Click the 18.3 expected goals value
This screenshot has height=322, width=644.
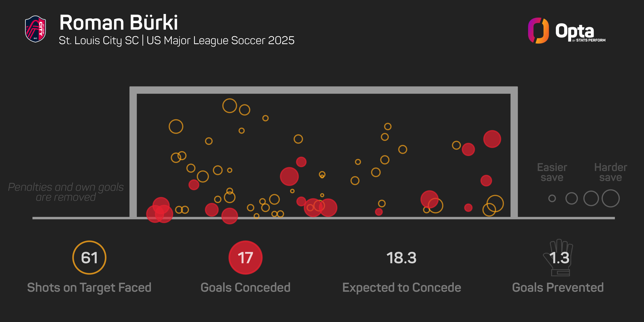point(402,258)
